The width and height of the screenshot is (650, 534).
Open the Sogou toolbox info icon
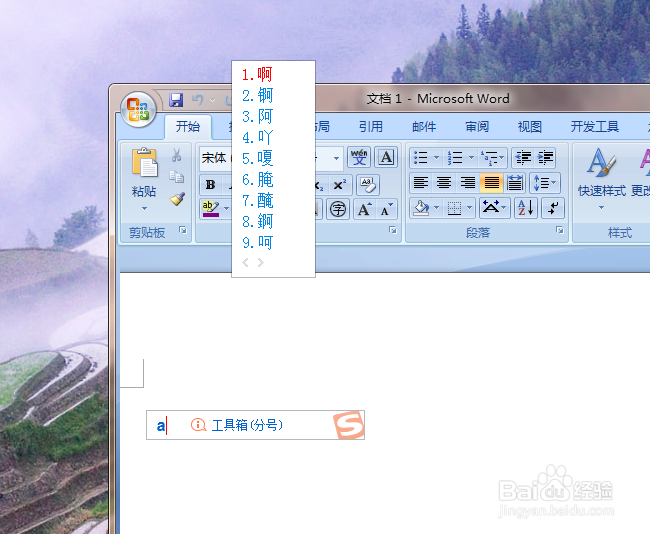[x=198, y=425]
